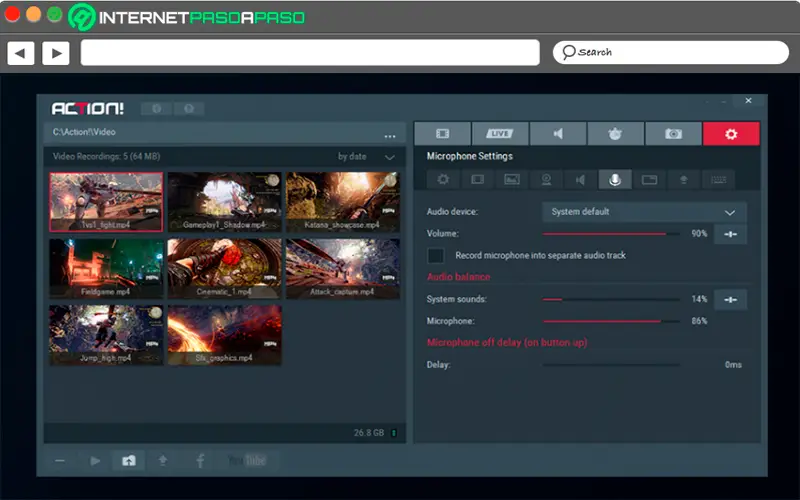Select the Gameplay1_Shadow.mp4 thumbnail
This screenshot has height=500, width=800.
[x=224, y=202]
